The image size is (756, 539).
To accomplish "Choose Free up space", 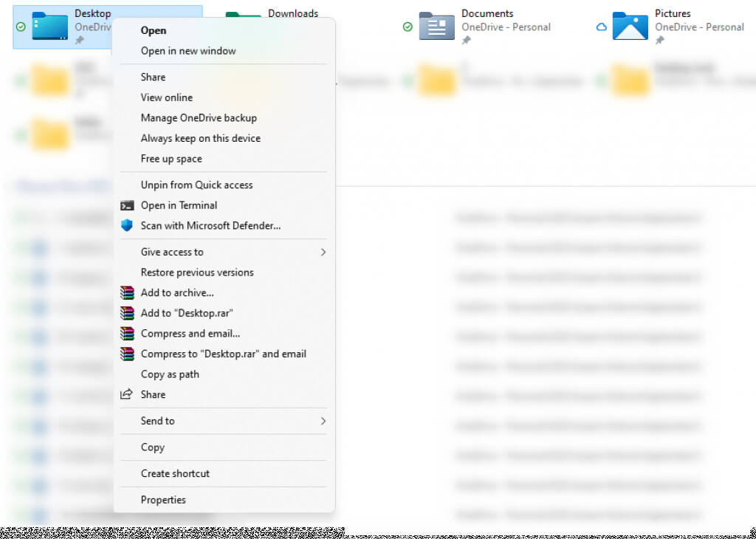I will click(171, 159).
